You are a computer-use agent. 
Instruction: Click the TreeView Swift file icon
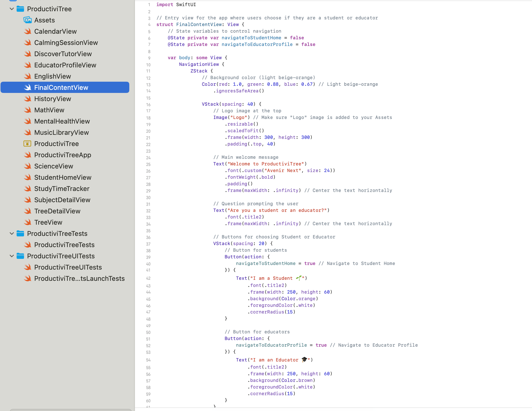(28, 222)
